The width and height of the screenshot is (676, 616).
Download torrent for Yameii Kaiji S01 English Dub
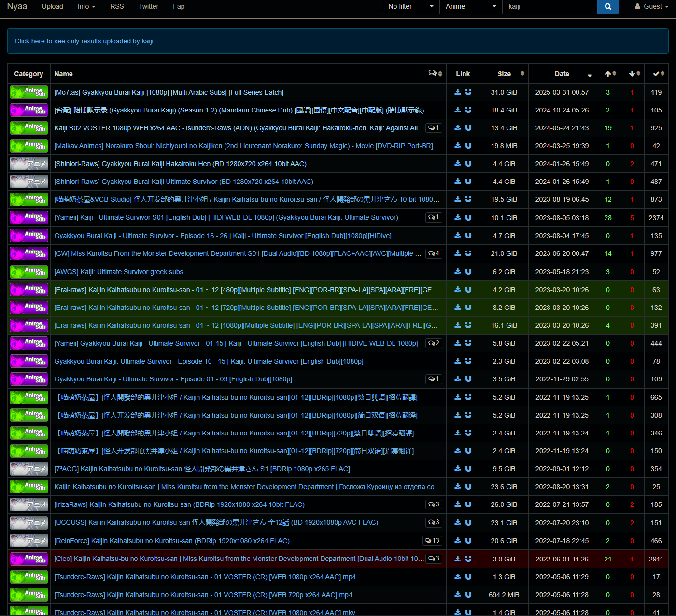tap(458, 218)
